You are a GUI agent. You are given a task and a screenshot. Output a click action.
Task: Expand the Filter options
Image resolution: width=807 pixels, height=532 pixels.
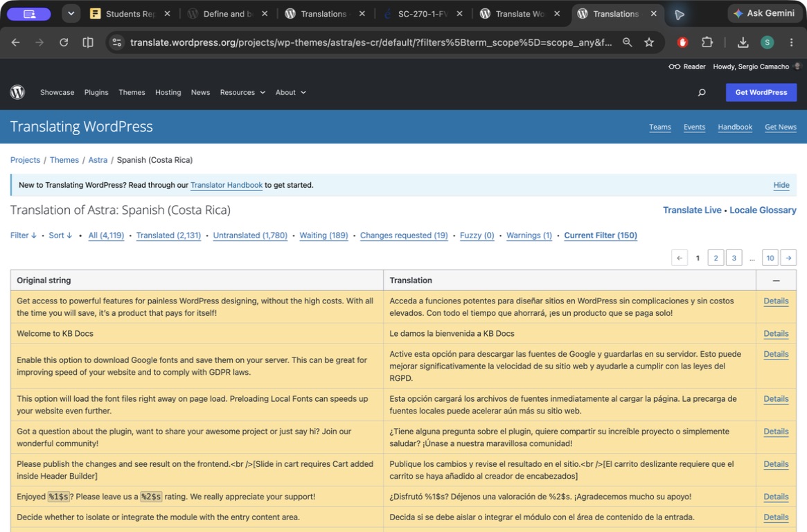(23, 235)
